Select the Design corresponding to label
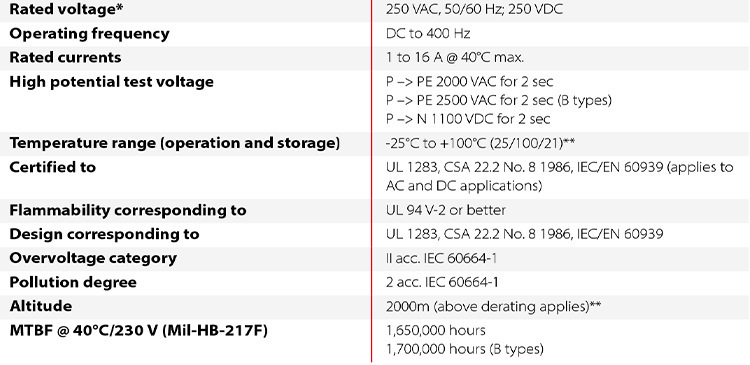 [x=104, y=234]
